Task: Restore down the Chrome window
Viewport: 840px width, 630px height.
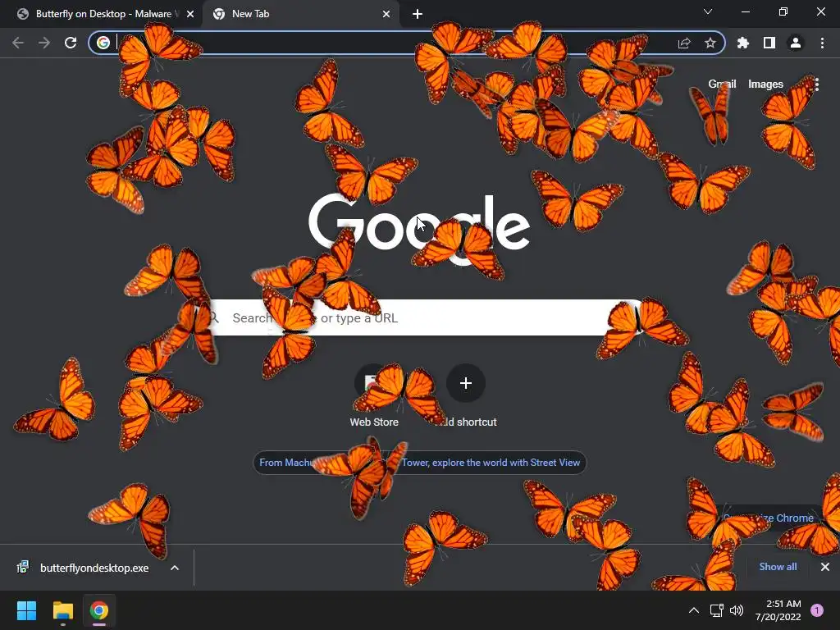Action: coord(783,11)
